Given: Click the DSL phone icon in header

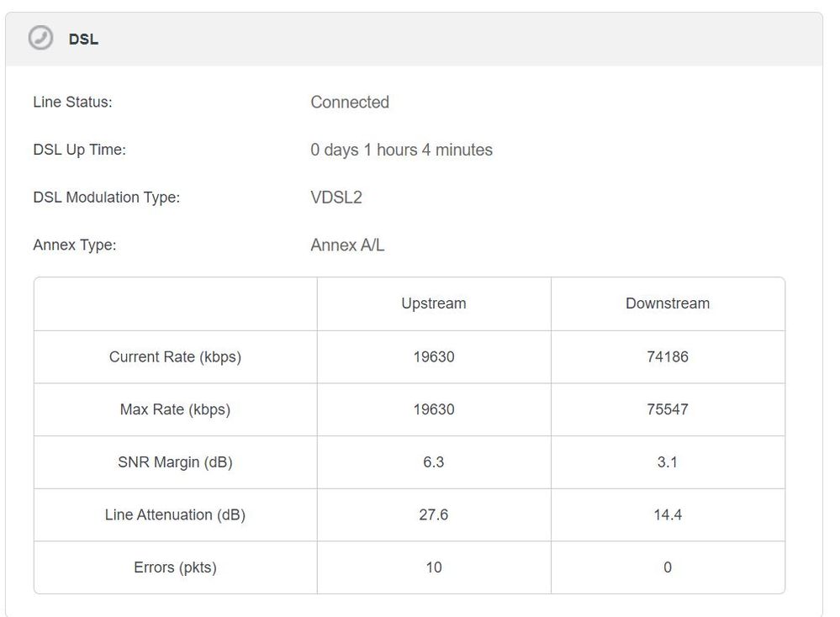Looking at the screenshot, I should pyautogui.click(x=40, y=39).
